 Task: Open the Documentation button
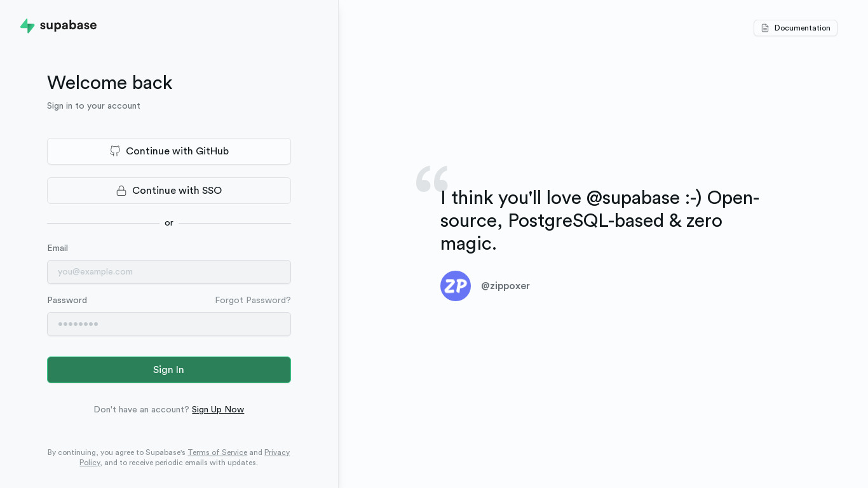(x=796, y=28)
